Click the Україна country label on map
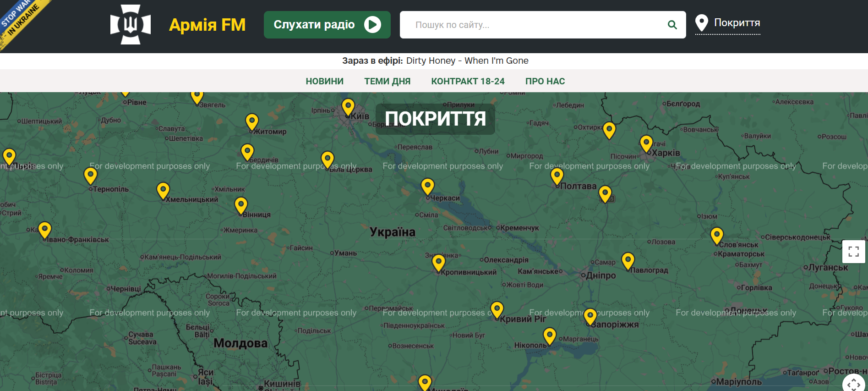868x391 pixels. click(x=393, y=232)
